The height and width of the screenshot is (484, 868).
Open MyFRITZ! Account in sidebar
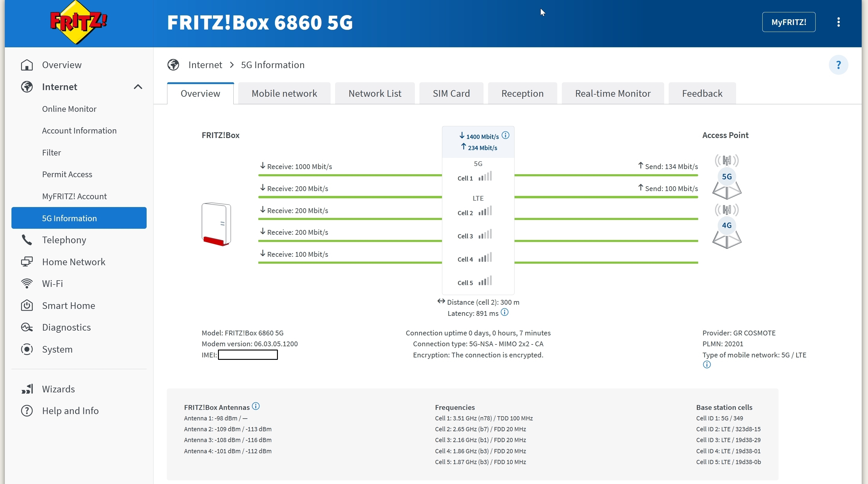pos(74,196)
